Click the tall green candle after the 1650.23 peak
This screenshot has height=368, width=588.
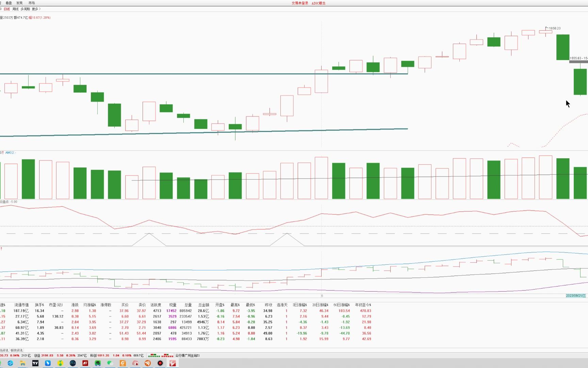tap(563, 47)
